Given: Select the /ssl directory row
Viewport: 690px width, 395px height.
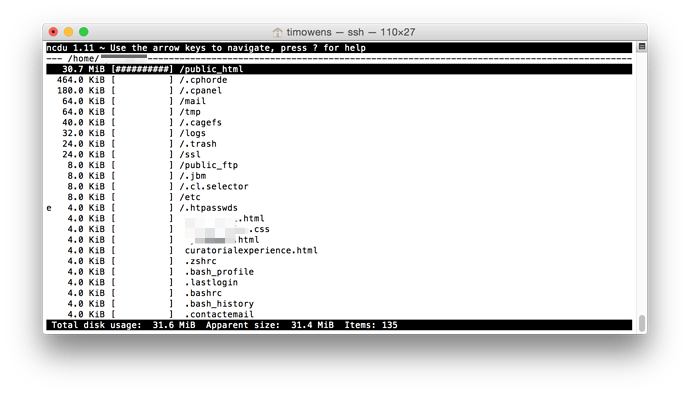Looking at the screenshot, I should click(339, 154).
